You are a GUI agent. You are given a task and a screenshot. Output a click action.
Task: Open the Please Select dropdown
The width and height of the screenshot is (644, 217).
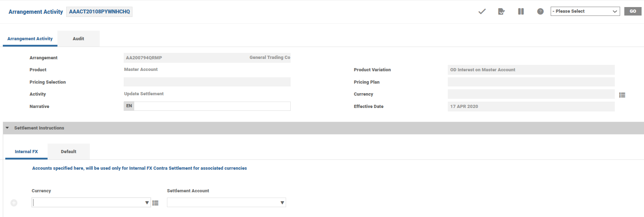pyautogui.click(x=585, y=11)
